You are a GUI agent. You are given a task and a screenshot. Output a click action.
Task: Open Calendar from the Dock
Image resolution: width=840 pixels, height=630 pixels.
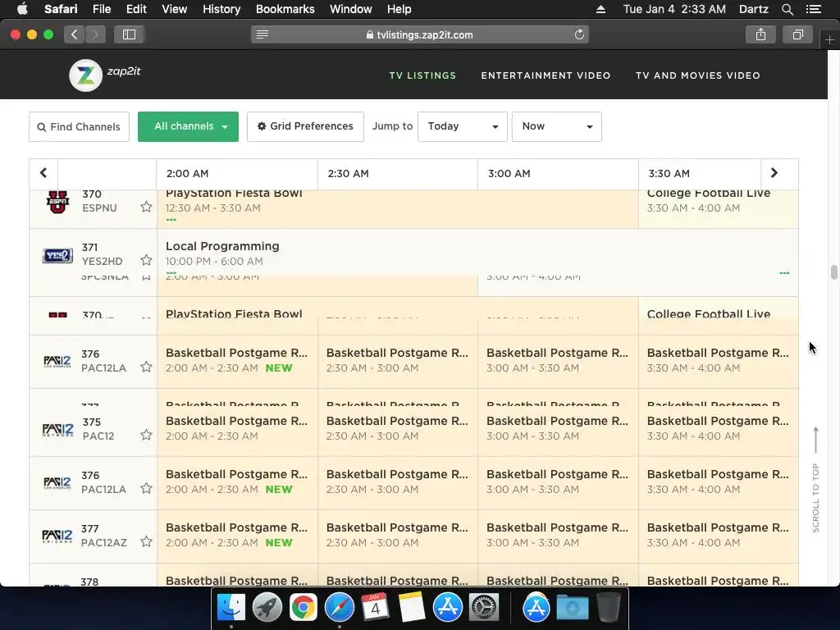[375, 608]
